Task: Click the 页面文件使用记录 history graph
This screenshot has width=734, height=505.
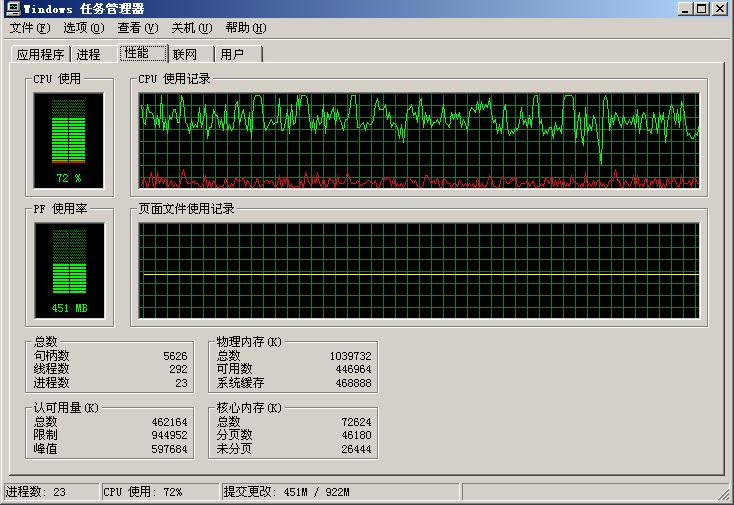Action: click(x=419, y=271)
